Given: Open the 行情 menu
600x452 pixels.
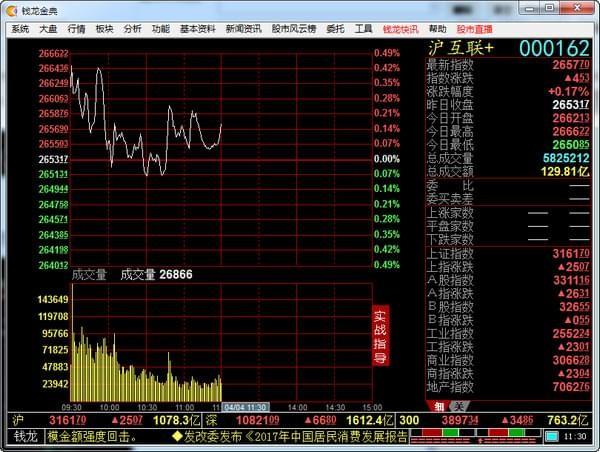Looking at the screenshot, I should pyautogui.click(x=76, y=29).
